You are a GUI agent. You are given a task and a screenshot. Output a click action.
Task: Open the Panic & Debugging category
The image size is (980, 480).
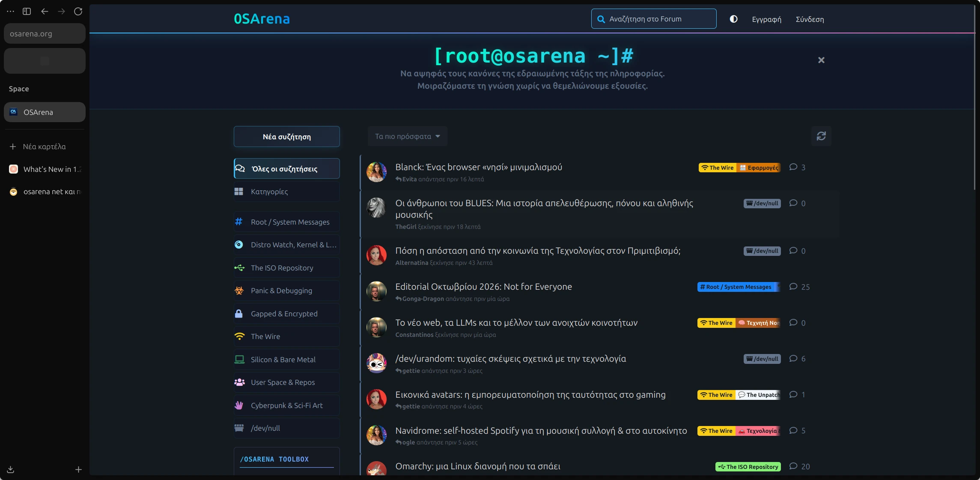287,291
